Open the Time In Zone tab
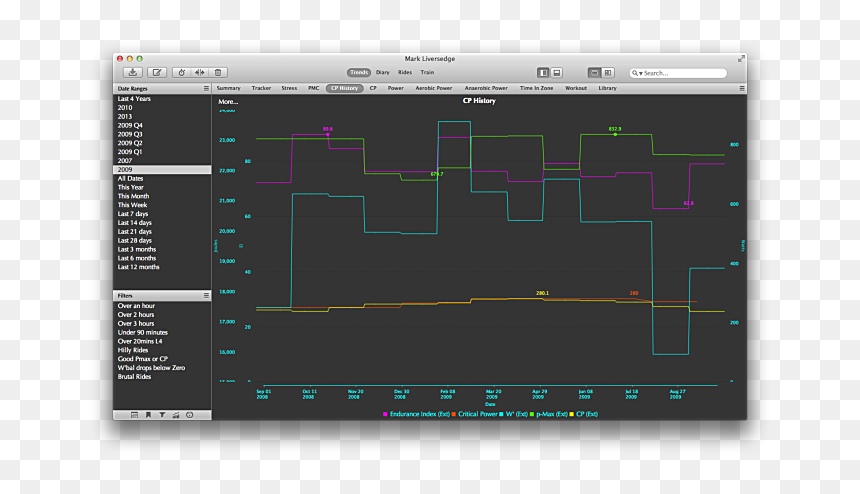The width and height of the screenshot is (860, 494). (536, 88)
